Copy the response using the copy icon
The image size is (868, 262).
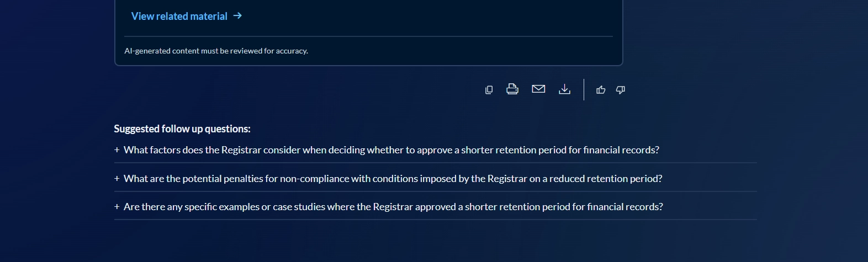(489, 90)
